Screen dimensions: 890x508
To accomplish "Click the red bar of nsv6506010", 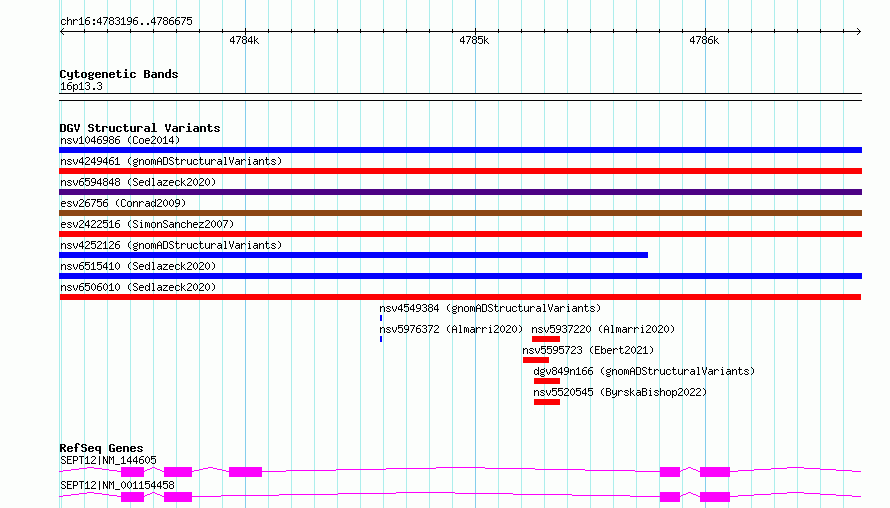I will click(x=460, y=297).
